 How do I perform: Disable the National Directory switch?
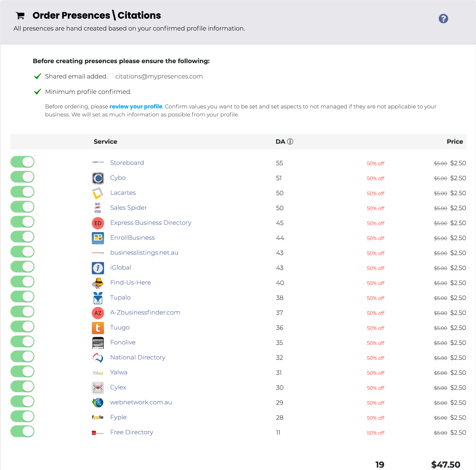point(22,357)
